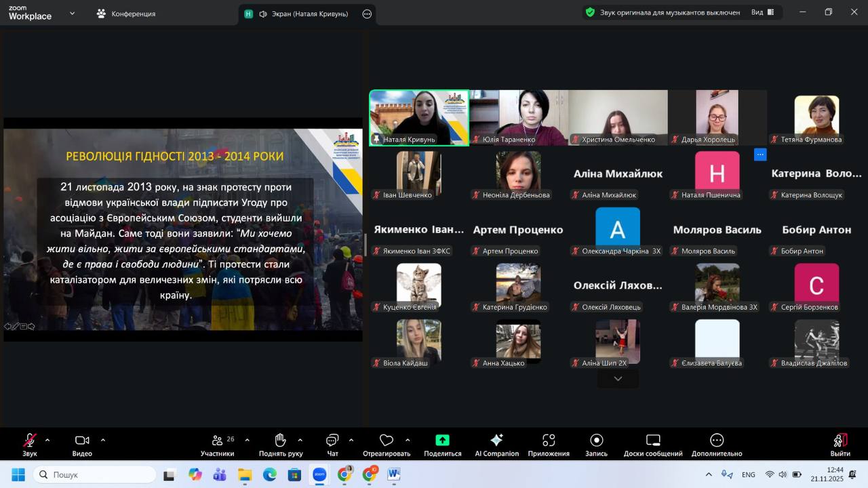Open AI Companion
This screenshot has width=868, height=488.
pyautogui.click(x=496, y=444)
